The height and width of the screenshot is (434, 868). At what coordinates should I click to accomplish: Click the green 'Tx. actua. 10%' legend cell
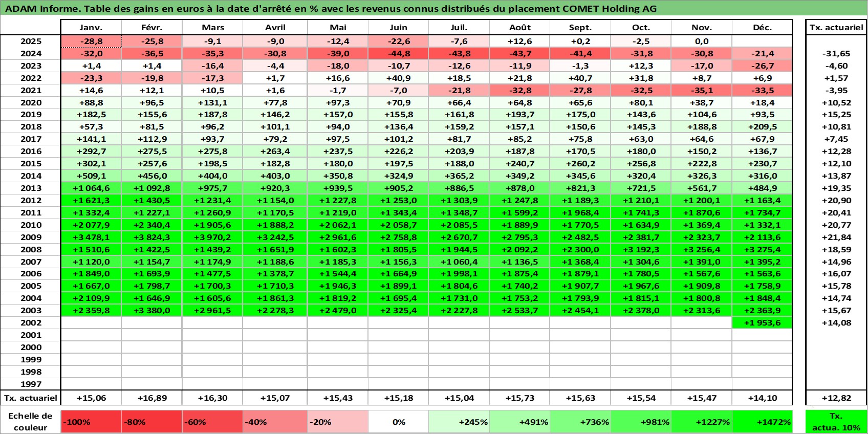coord(836,422)
